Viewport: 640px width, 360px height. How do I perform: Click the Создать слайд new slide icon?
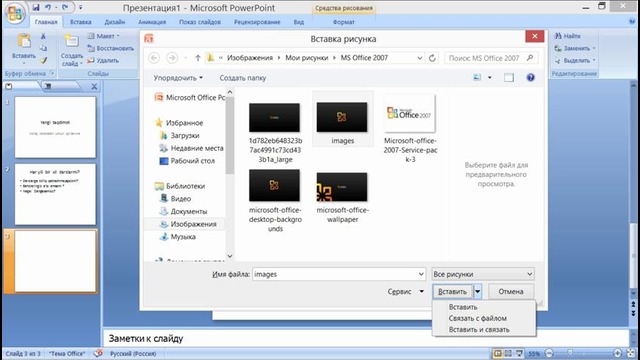click(71, 41)
